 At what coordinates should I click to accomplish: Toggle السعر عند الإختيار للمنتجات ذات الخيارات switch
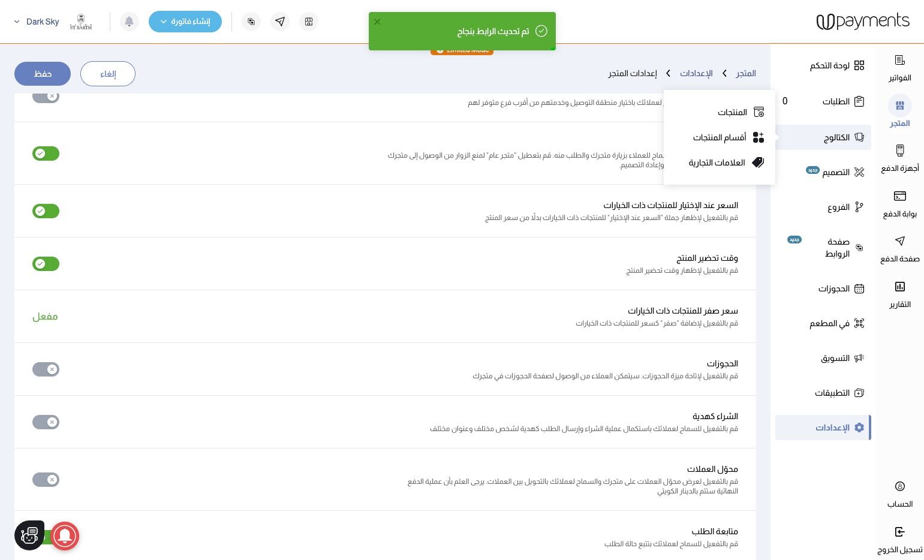pos(46,211)
